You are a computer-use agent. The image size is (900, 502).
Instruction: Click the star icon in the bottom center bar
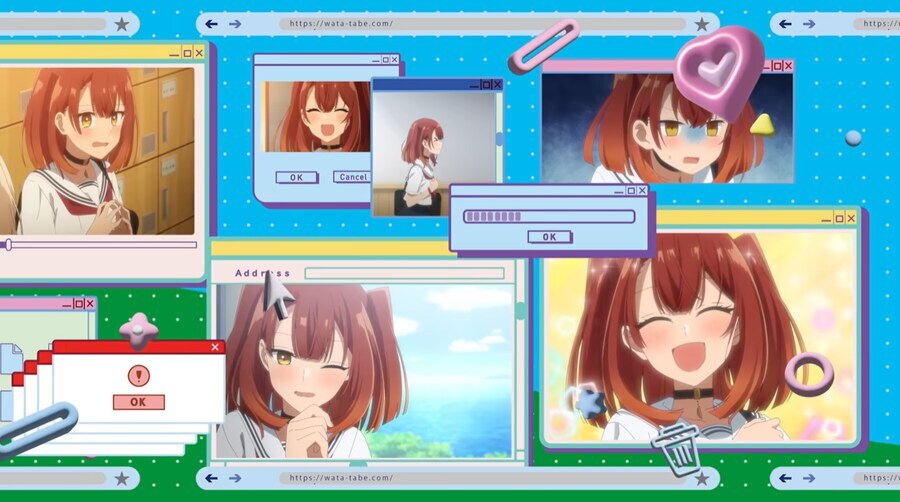pyautogui.click(x=701, y=478)
